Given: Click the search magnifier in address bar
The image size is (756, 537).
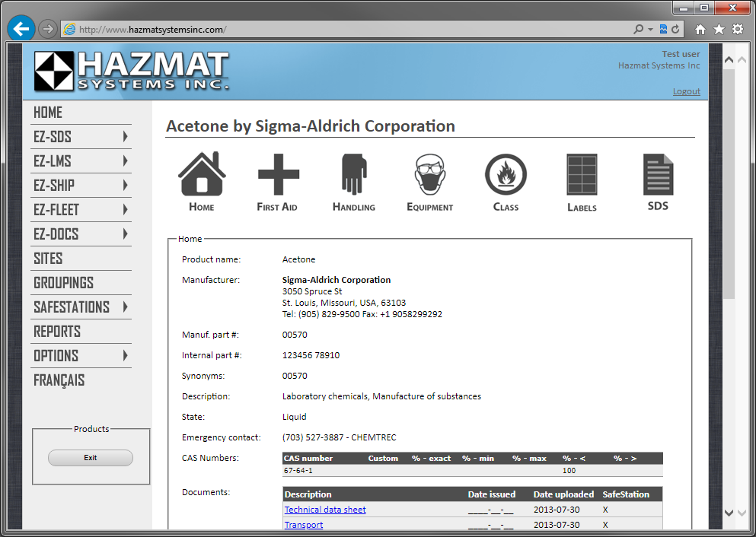Looking at the screenshot, I should tap(638, 30).
